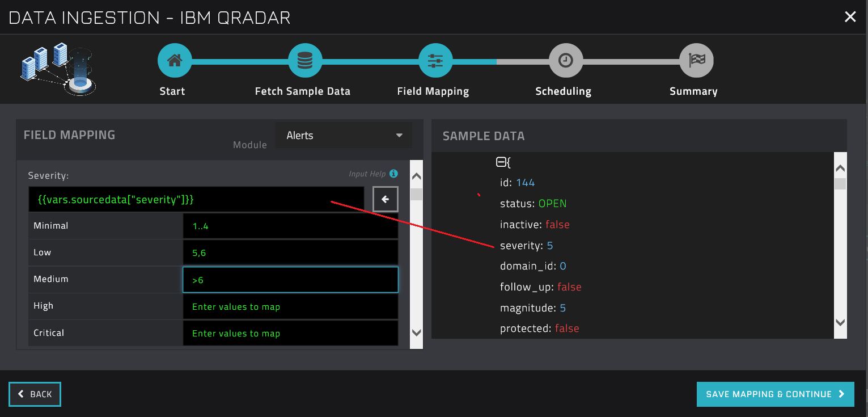Click the Start step label
868x417 pixels.
172,91
